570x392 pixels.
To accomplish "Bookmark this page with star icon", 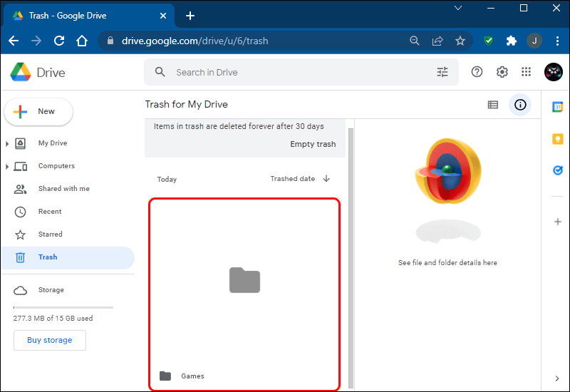I will click(460, 41).
